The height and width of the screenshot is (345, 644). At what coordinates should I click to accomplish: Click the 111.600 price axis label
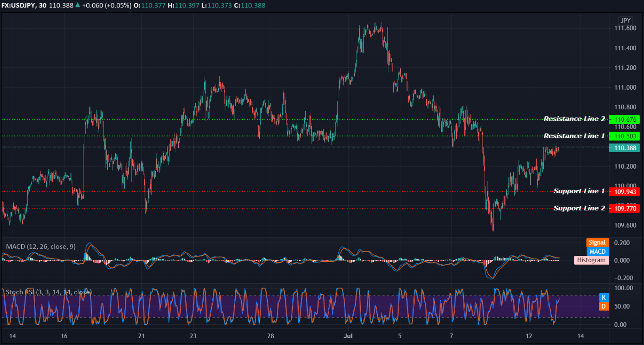pyautogui.click(x=625, y=28)
